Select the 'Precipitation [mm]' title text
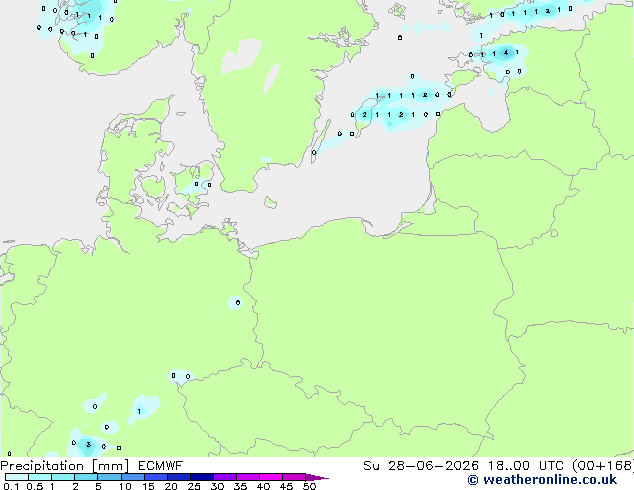 click(x=64, y=466)
